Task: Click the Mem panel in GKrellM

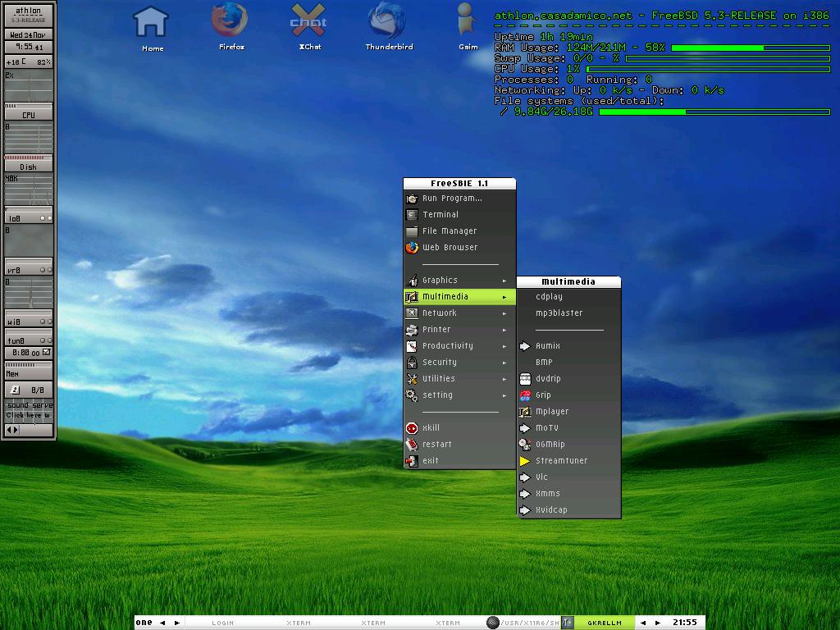Action: [x=29, y=372]
